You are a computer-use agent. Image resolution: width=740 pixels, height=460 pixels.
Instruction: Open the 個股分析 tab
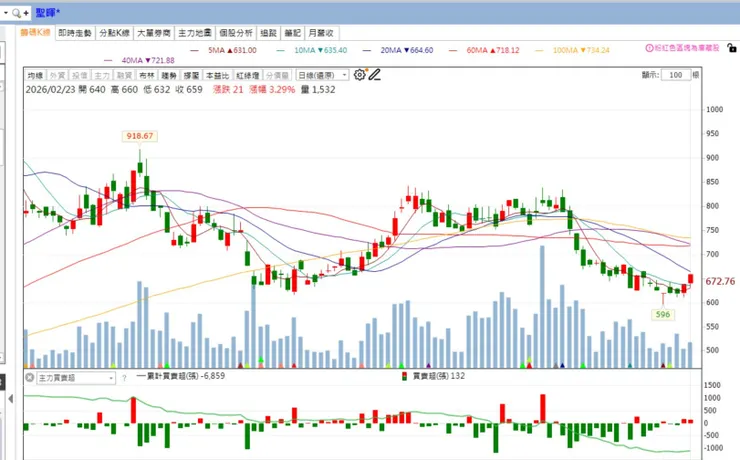(x=236, y=33)
